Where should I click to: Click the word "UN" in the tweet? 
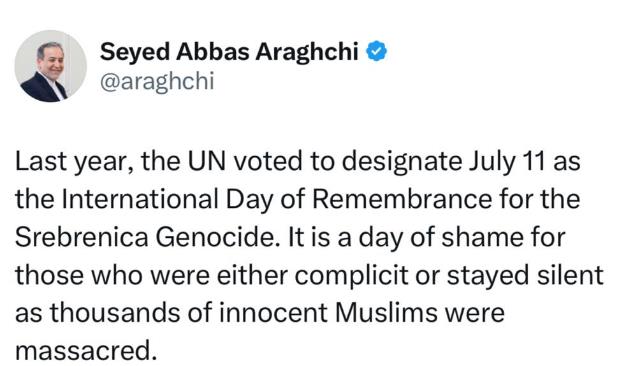coord(207,161)
